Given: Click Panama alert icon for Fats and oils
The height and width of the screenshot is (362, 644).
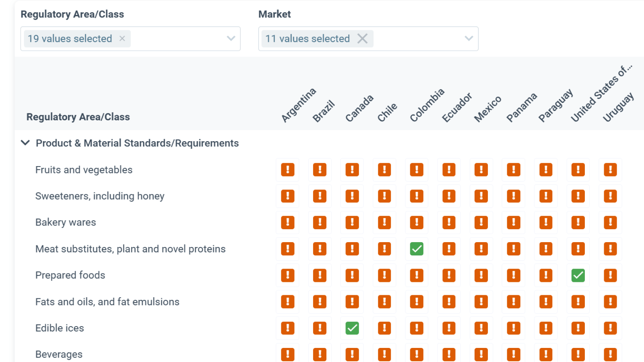Looking at the screenshot, I should (513, 302).
